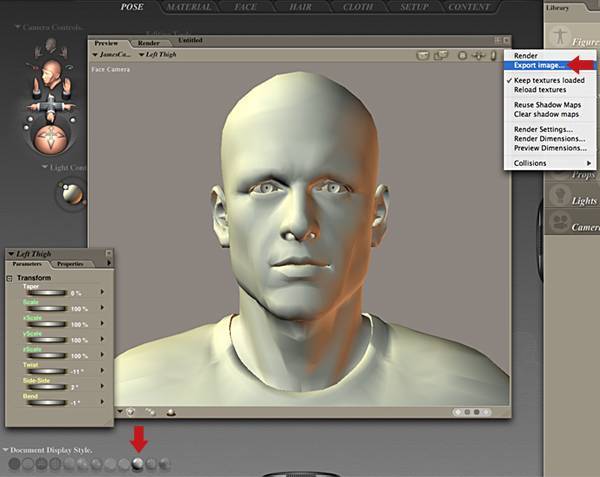
Task: Adjust the Side-Side parameter dial
Action: [x=47, y=387]
